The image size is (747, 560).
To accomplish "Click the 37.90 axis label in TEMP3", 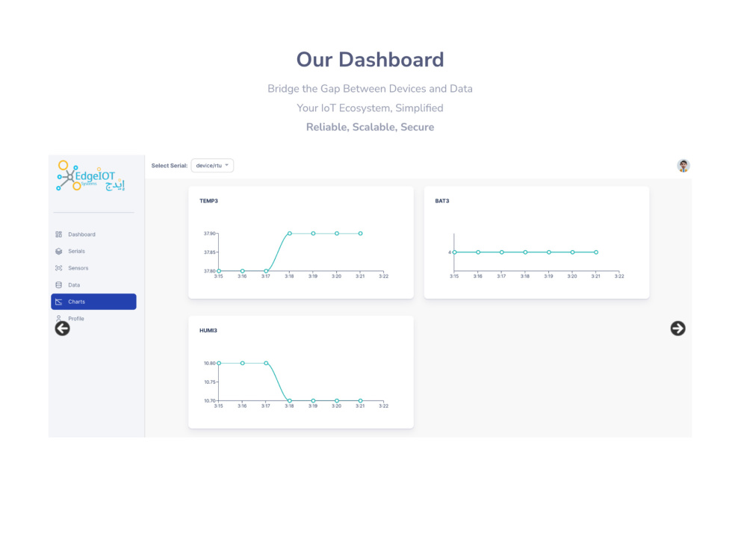I will [210, 233].
